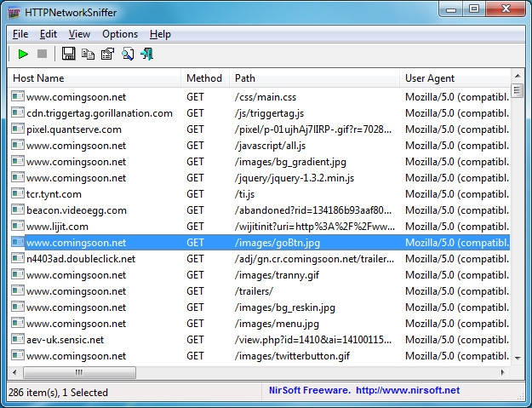
Task: Click the HTTPNetworkSniffer title bar app icon
Action: click(x=14, y=13)
